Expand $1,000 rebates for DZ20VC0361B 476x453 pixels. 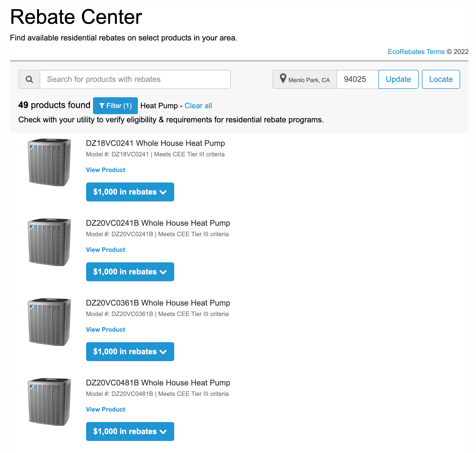[x=130, y=352]
